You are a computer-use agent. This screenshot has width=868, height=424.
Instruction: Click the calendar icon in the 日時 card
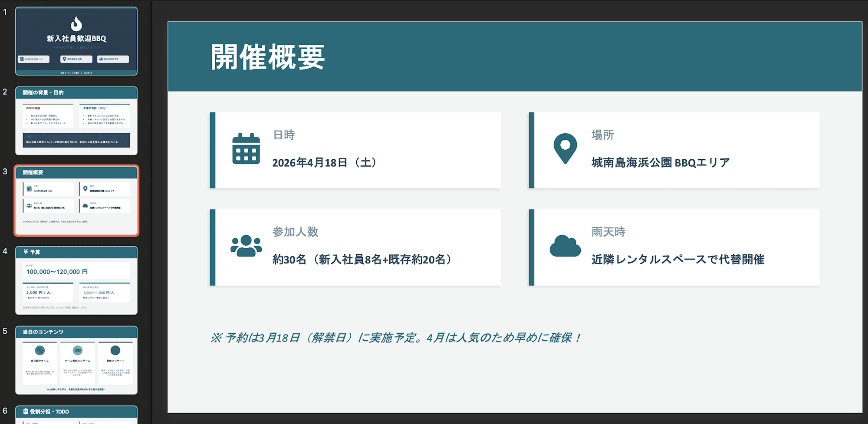(245, 150)
